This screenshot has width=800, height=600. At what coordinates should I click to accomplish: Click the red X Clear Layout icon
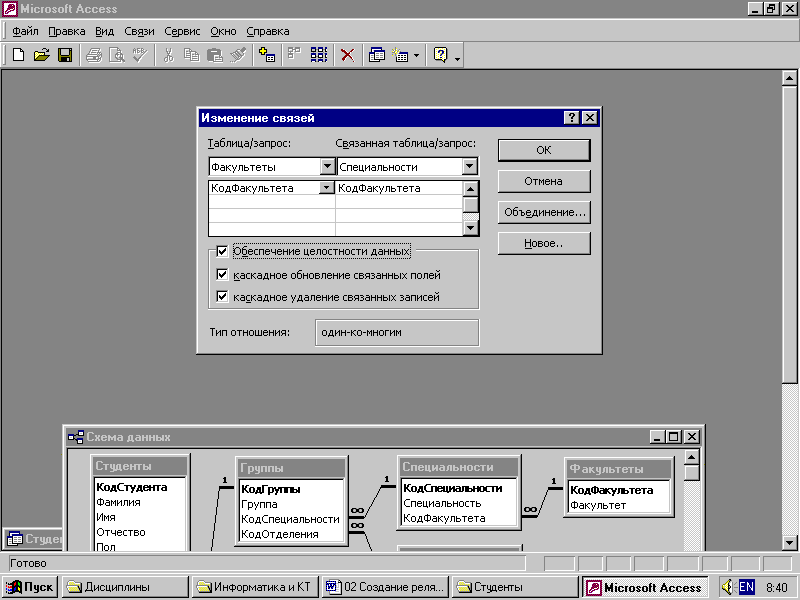(x=347, y=55)
